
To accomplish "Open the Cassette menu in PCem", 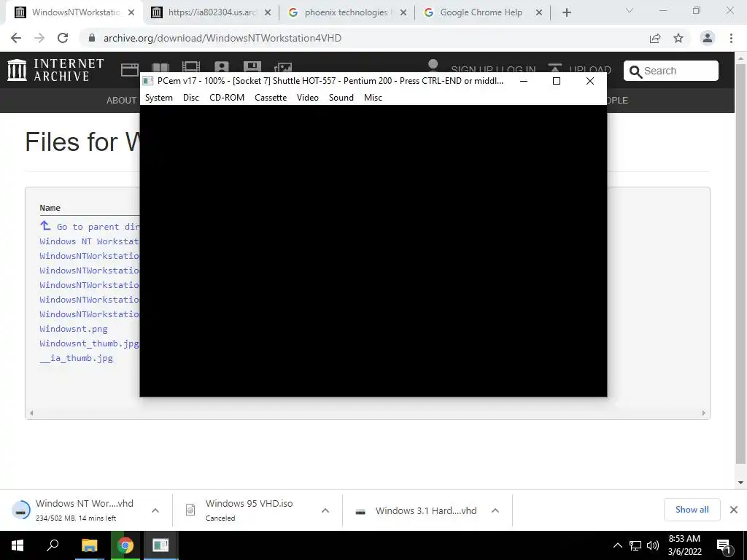I will point(271,98).
